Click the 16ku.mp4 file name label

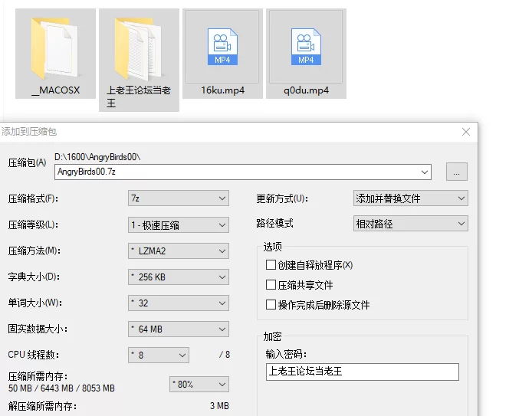(222, 90)
